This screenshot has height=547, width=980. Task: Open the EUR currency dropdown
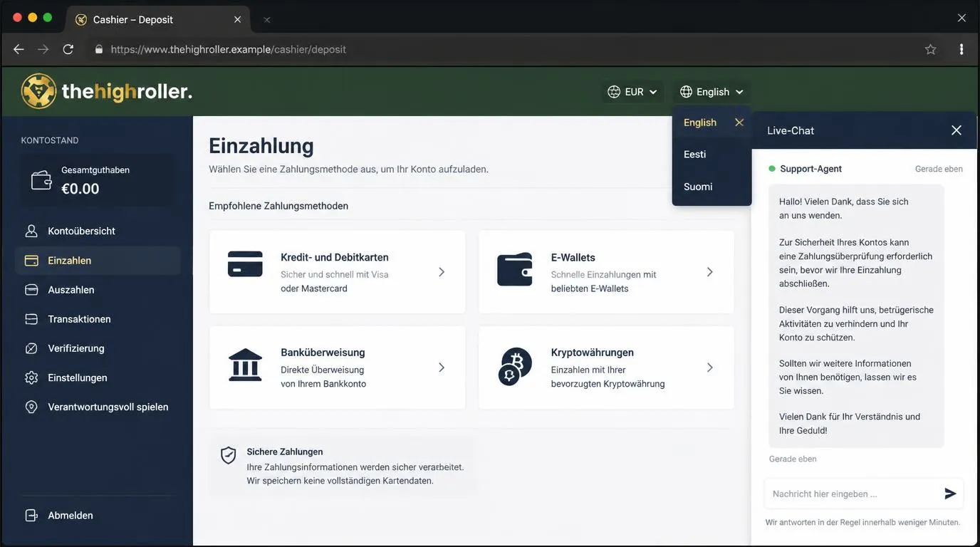click(x=632, y=92)
